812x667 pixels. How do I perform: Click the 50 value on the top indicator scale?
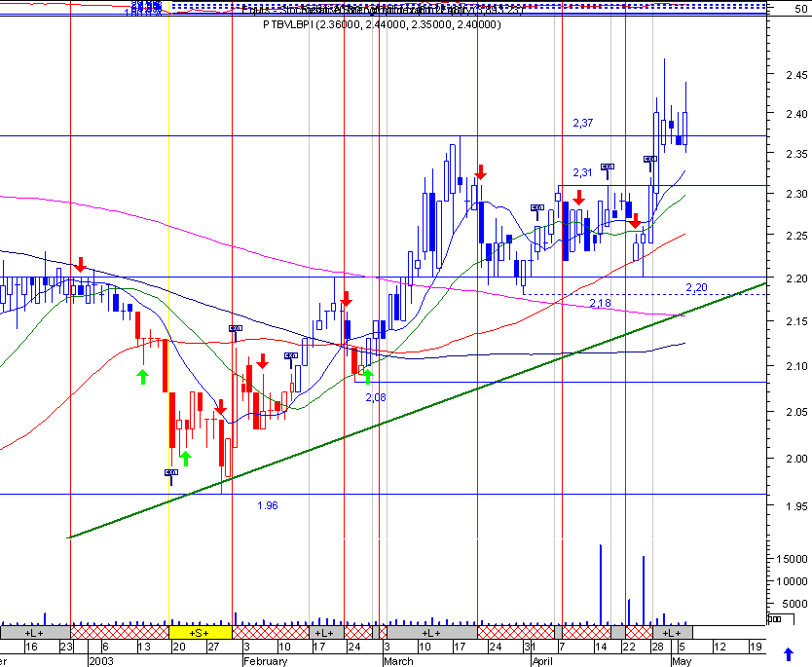800,10
